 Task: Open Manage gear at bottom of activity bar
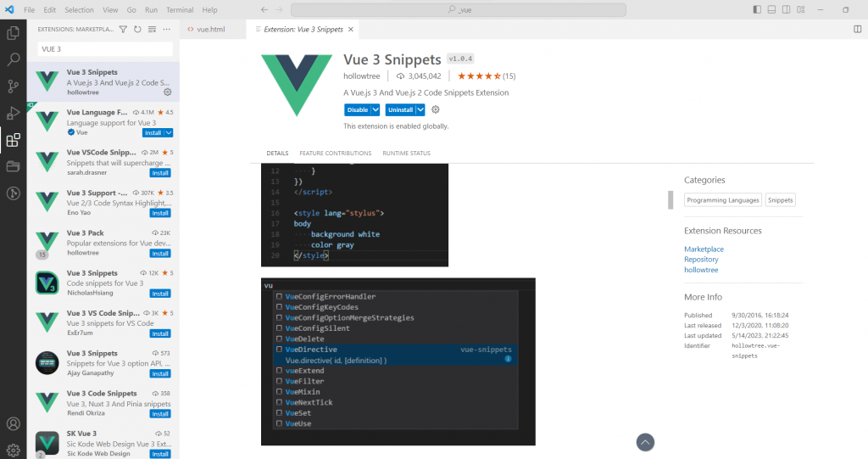[14, 451]
